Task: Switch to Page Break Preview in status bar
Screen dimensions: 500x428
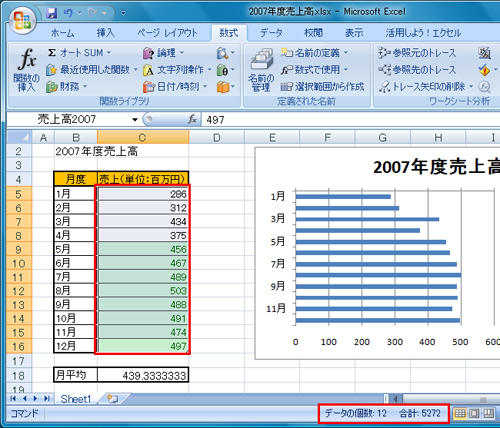Action: click(x=488, y=414)
